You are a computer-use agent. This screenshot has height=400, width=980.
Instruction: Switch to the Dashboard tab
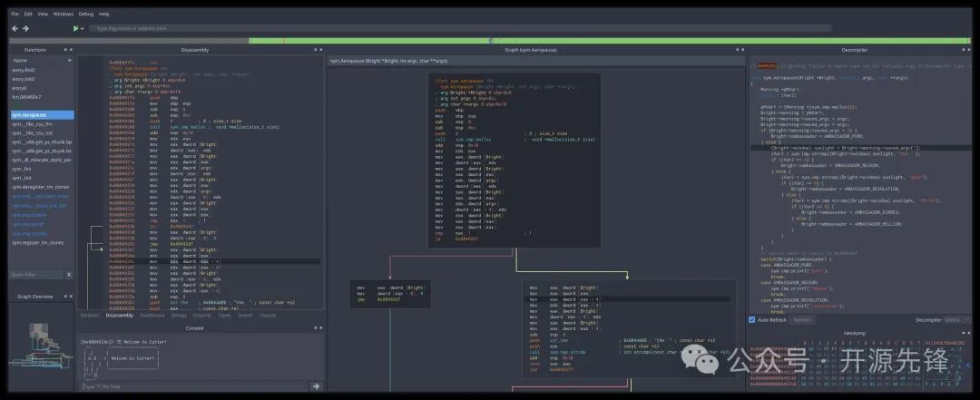point(152,316)
